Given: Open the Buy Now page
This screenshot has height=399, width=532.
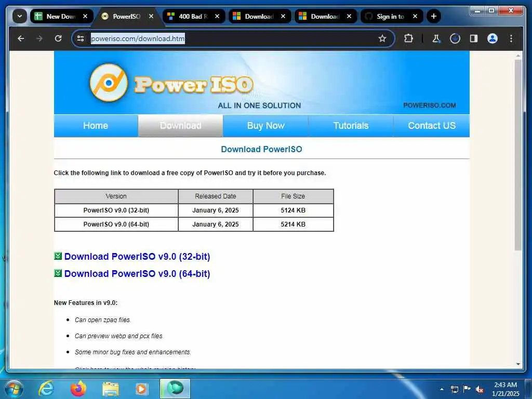Looking at the screenshot, I should point(265,126).
